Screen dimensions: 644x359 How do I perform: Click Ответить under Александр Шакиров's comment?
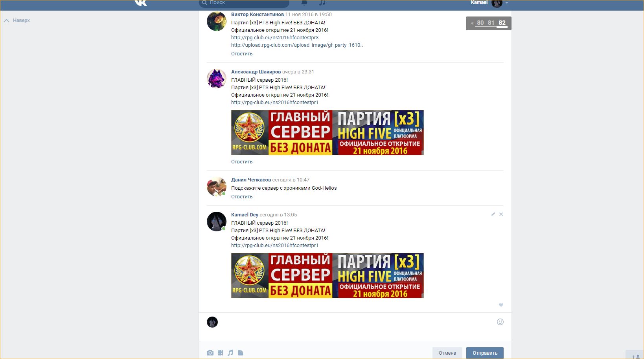coord(242,162)
